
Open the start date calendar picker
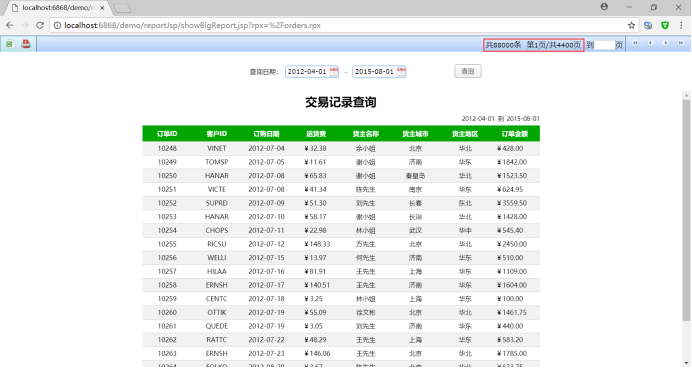[x=334, y=71]
